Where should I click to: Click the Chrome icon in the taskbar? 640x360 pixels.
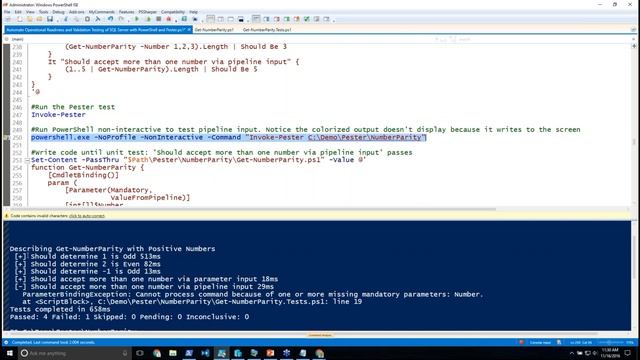(157, 353)
